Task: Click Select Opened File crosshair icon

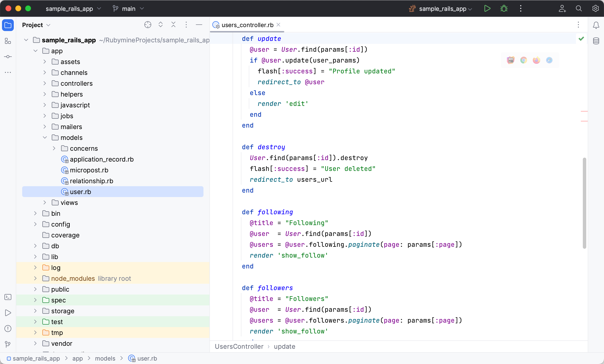Action: click(148, 25)
